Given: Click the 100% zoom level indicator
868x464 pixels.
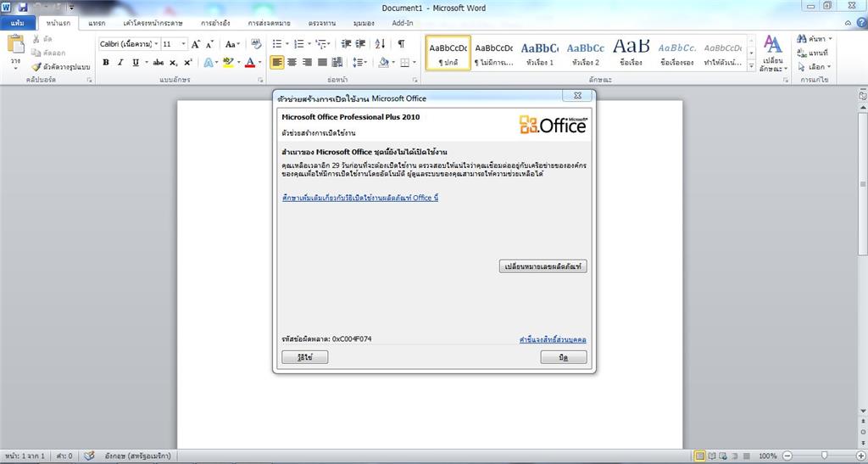Looking at the screenshot, I should [x=767, y=456].
